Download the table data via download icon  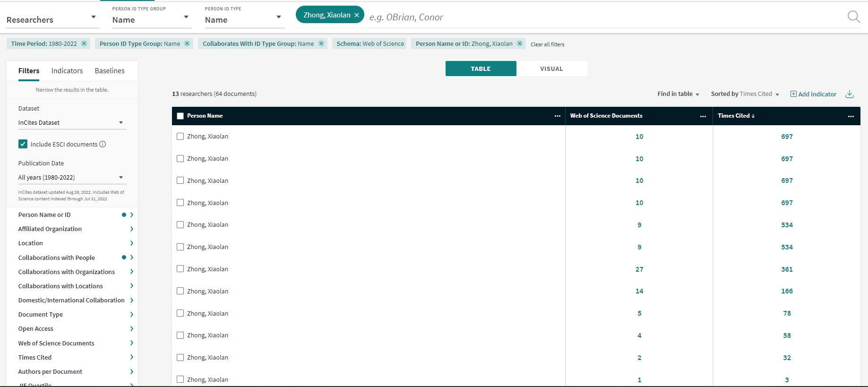[x=849, y=94]
